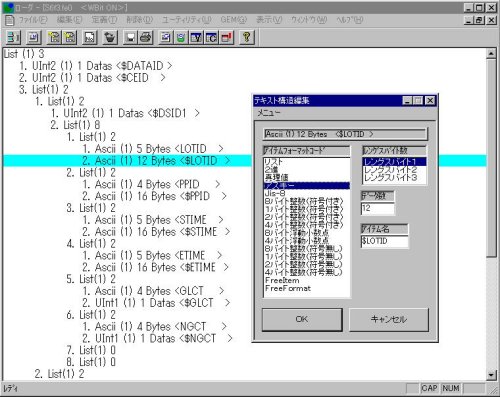This screenshot has height=397, width=500.
Task: Click the save disk toolbar icon
Action: (131, 38)
